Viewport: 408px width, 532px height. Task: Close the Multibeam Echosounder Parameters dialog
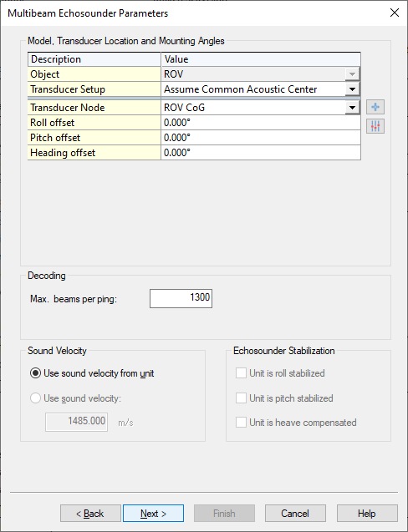(395, 13)
